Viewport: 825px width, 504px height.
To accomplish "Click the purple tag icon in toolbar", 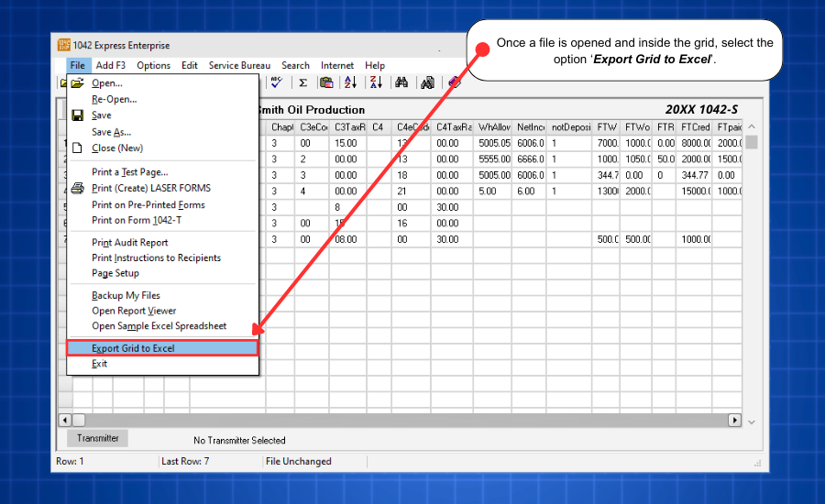I will pyautogui.click(x=453, y=82).
